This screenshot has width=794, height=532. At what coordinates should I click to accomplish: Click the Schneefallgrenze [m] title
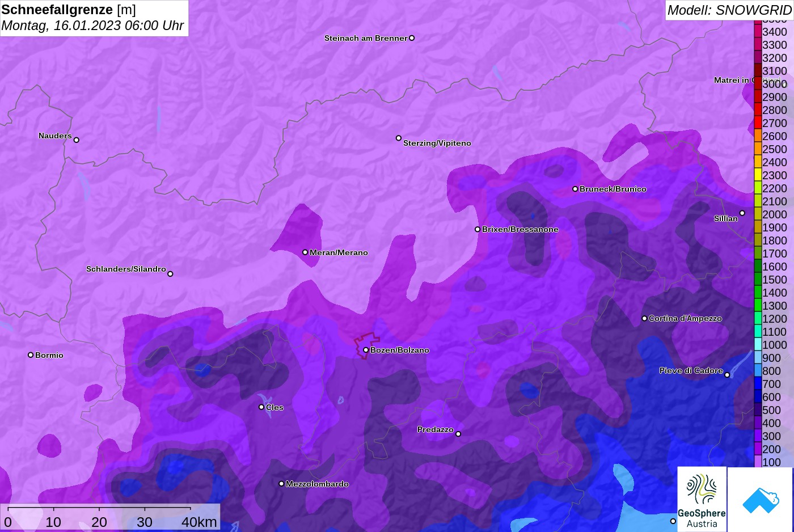click(x=69, y=10)
